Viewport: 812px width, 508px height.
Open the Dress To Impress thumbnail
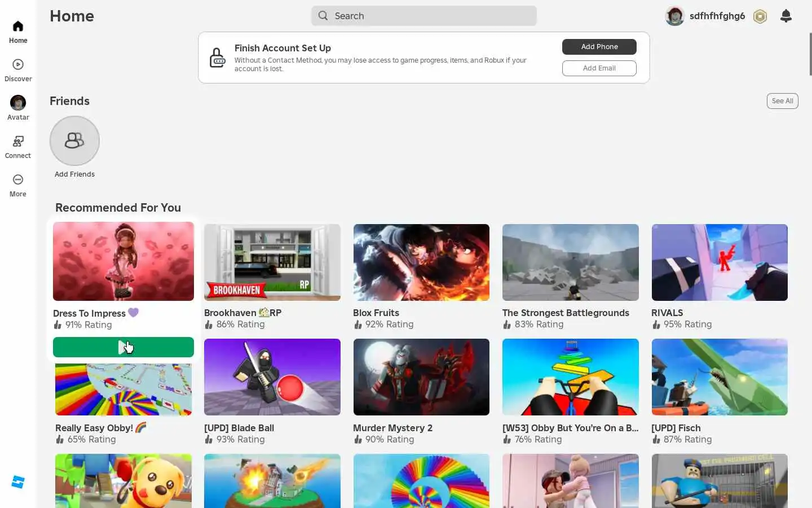click(123, 261)
